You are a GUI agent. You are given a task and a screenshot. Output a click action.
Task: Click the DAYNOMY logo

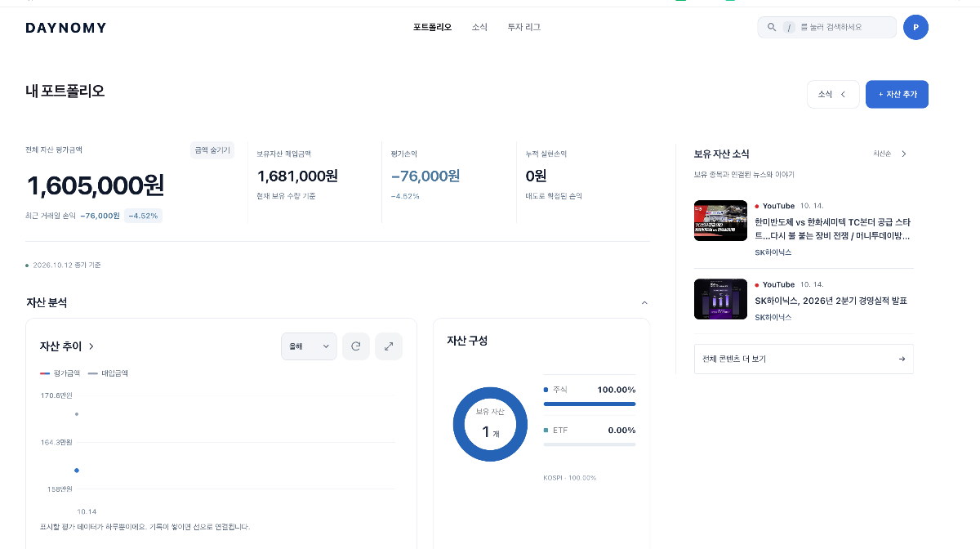pyautogui.click(x=66, y=28)
